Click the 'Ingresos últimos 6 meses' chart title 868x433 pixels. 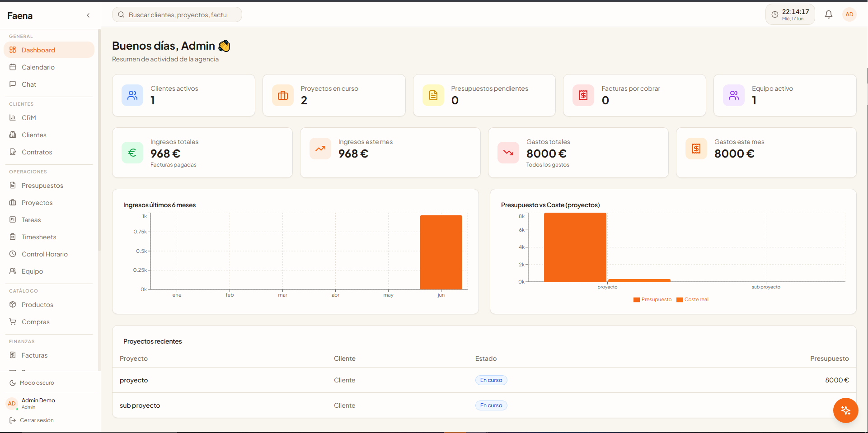pos(160,205)
